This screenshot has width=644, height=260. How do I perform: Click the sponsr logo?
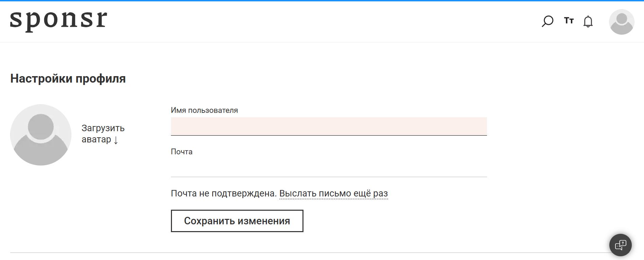click(x=58, y=20)
